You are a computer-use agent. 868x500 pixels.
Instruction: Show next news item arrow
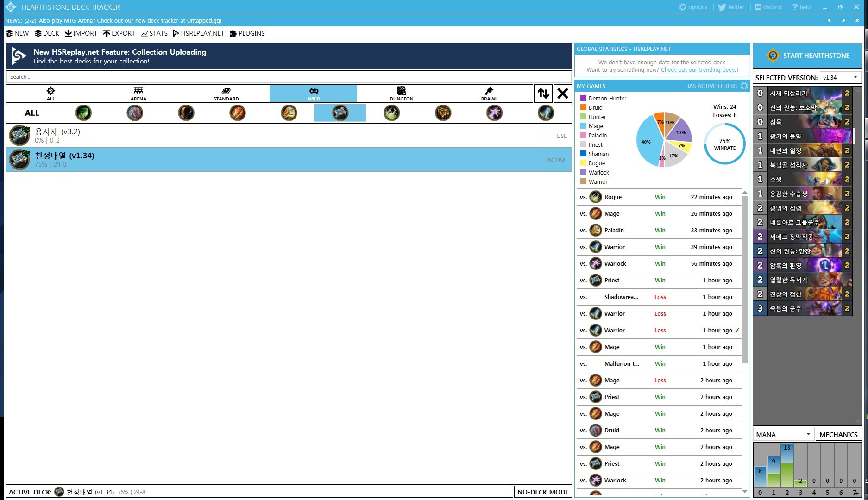click(843, 20)
